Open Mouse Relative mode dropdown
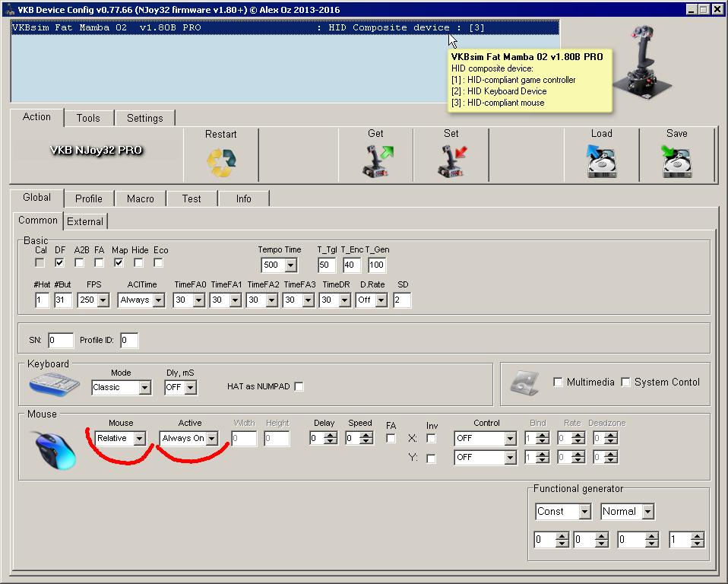The height and width of the screenshot is (584, 728). [x=139, y=438]
